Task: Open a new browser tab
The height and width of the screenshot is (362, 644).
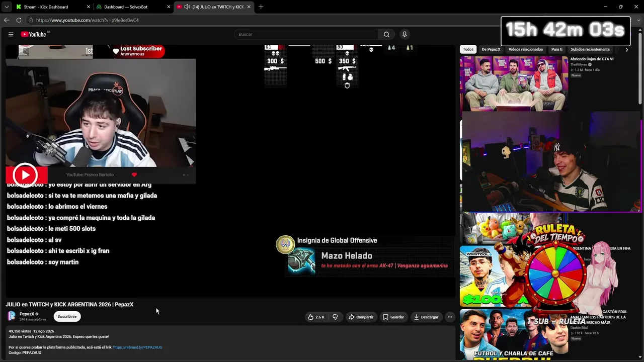Action: [261, 7]
